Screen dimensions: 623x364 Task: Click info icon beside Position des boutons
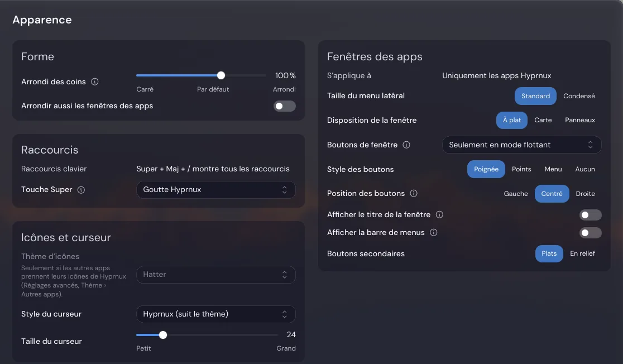coord(414,194)
